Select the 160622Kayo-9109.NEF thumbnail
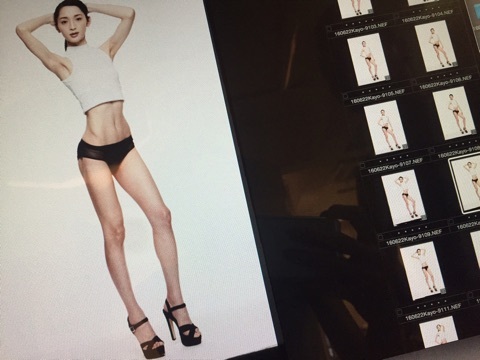 (404, 197)
